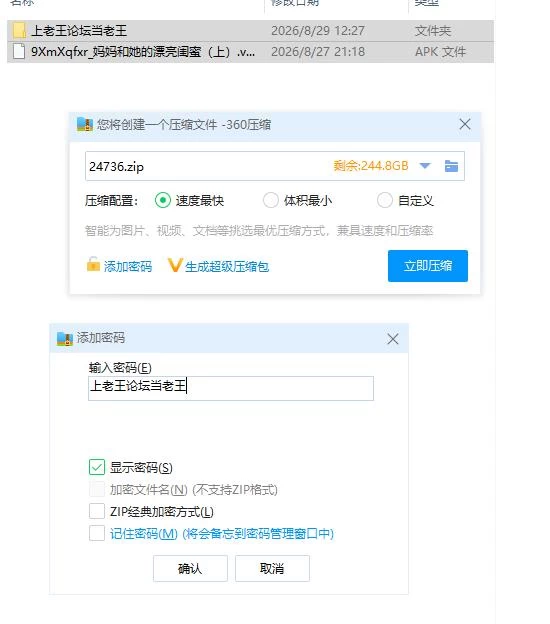The width and height of the screenshot is (550, 624).
Task: Close the 添加密码 dialog
Action: (393, 339)
